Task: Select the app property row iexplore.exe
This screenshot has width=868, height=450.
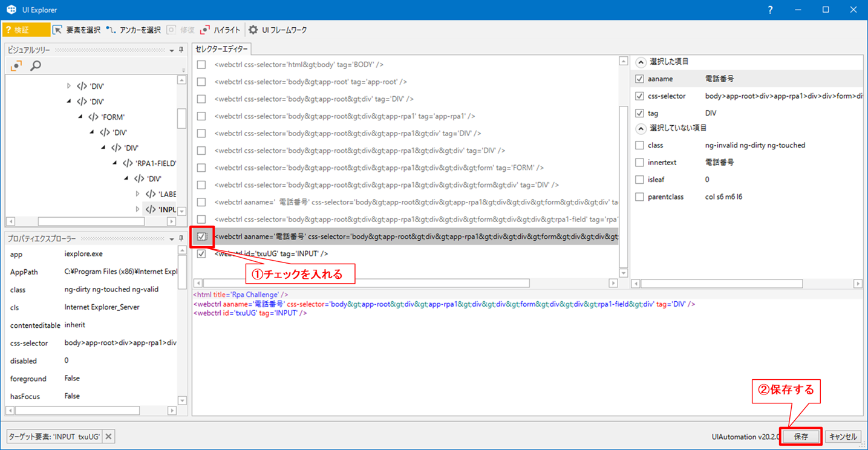Action: coord(92,254)
